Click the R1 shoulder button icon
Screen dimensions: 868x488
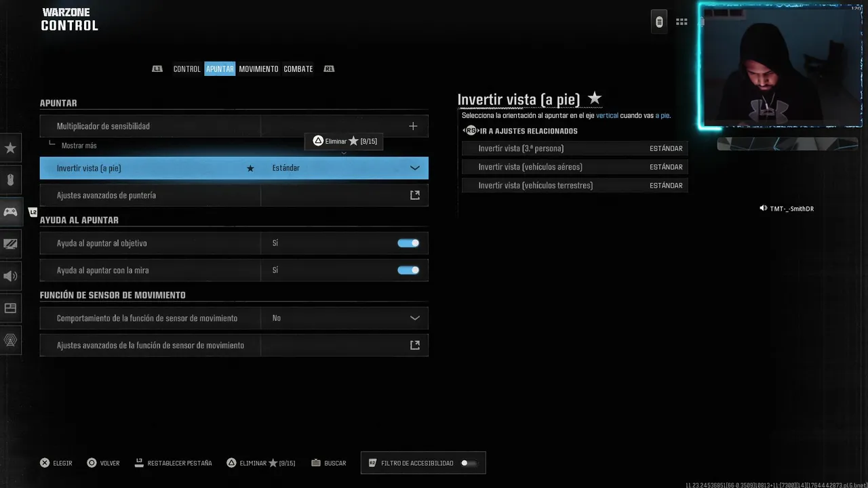pyautogui.click(x=329, y=68)
